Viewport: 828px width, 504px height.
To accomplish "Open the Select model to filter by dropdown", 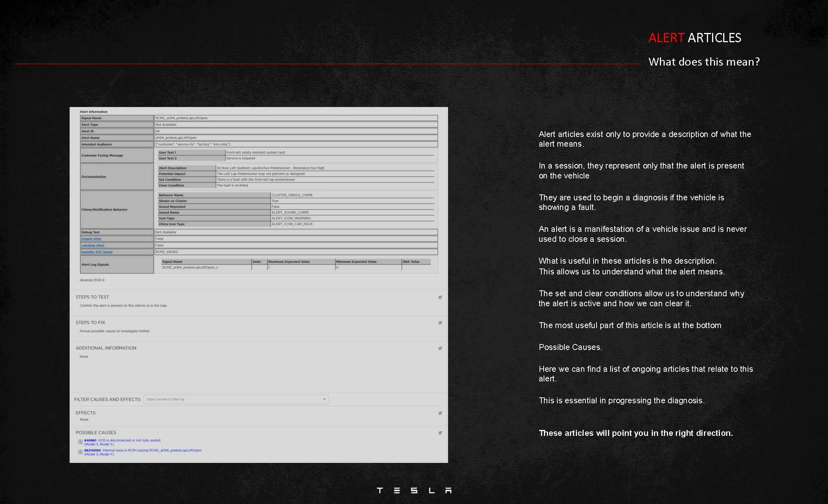I will (x=236, y=400).
